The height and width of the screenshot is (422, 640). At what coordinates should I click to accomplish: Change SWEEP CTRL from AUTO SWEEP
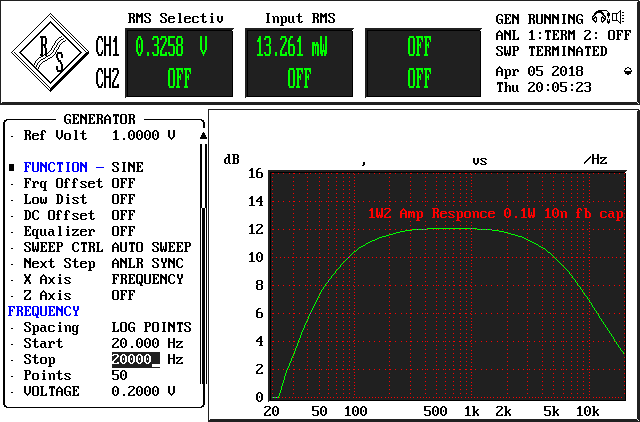click(x=151, y=247)
